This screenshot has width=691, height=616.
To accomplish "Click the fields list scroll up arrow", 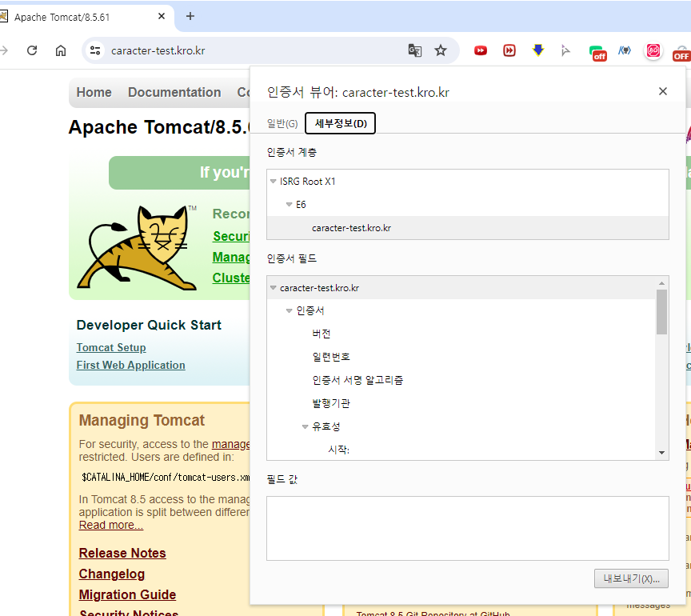I will (661, 283).
